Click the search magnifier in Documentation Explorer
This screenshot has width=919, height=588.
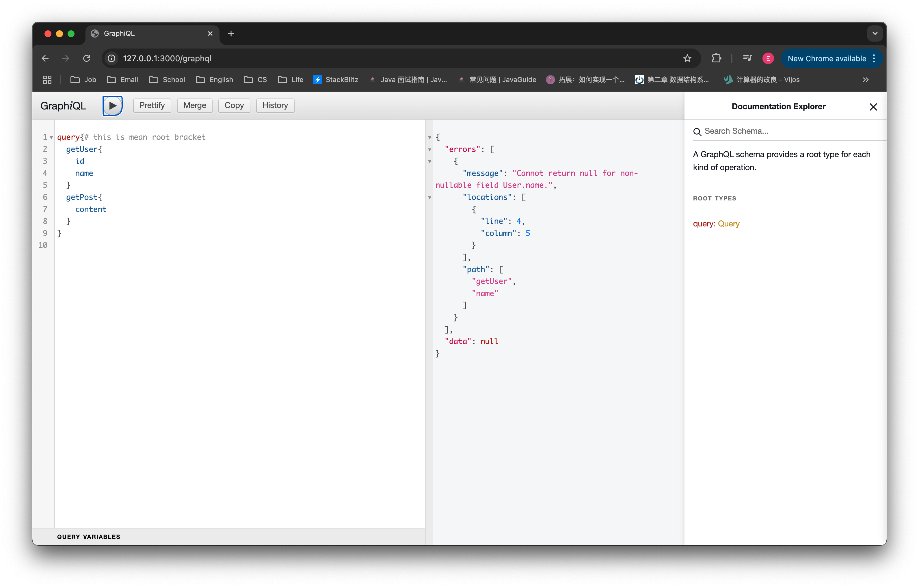[x=697, y=131]
